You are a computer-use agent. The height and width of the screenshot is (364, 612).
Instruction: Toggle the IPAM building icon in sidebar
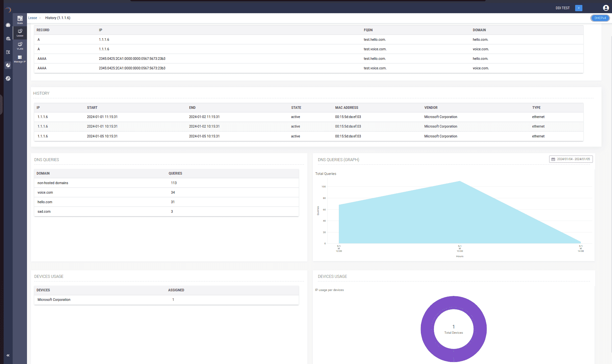(x=8, y=52)
